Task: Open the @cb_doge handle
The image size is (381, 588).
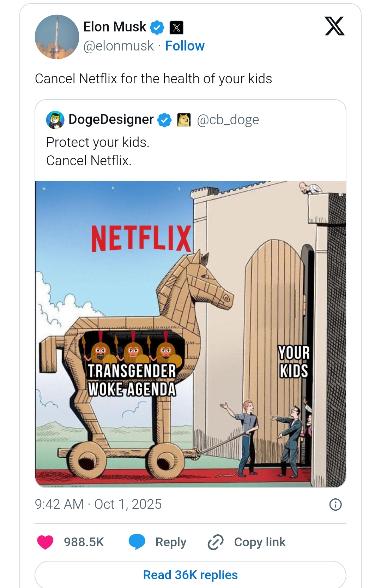Action: 228,120
